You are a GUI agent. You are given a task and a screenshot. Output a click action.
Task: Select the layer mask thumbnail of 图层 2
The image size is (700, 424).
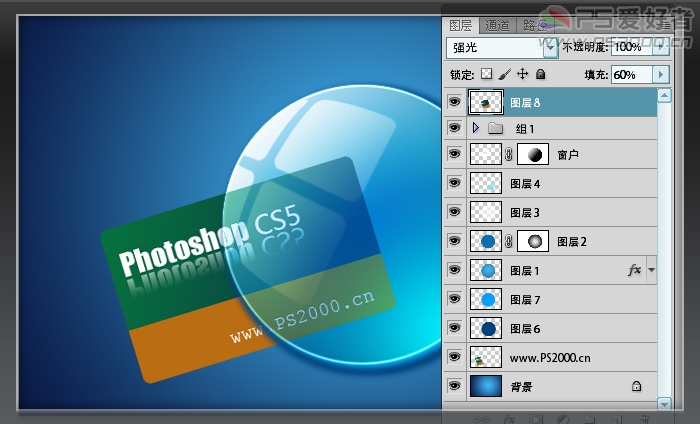click(x=533, y=241)
